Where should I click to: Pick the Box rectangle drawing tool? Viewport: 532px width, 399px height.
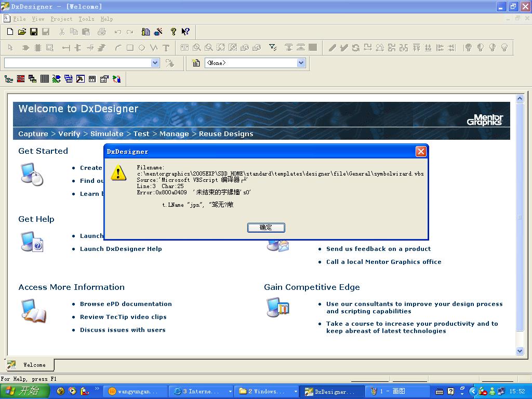pos(130,48)
